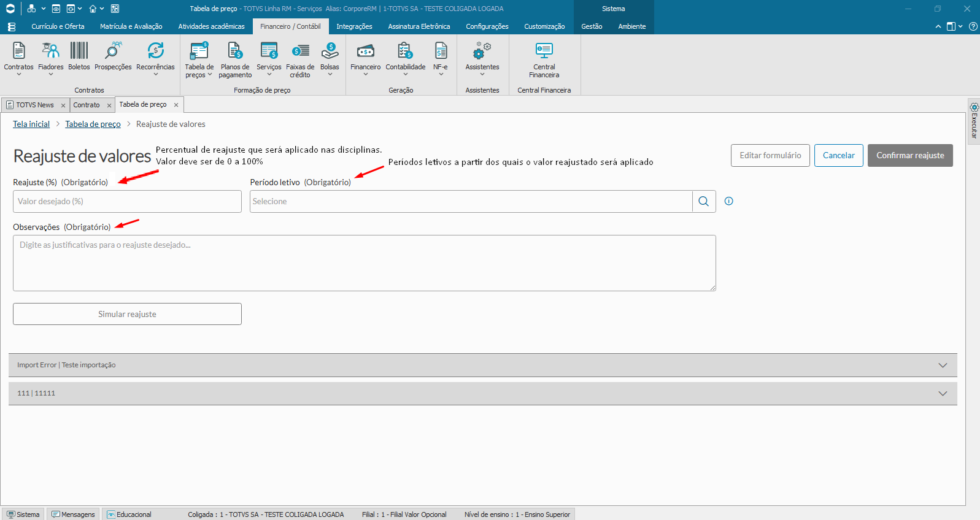
Task: Click Confirmar reajuste
Action: pos(910,155)
